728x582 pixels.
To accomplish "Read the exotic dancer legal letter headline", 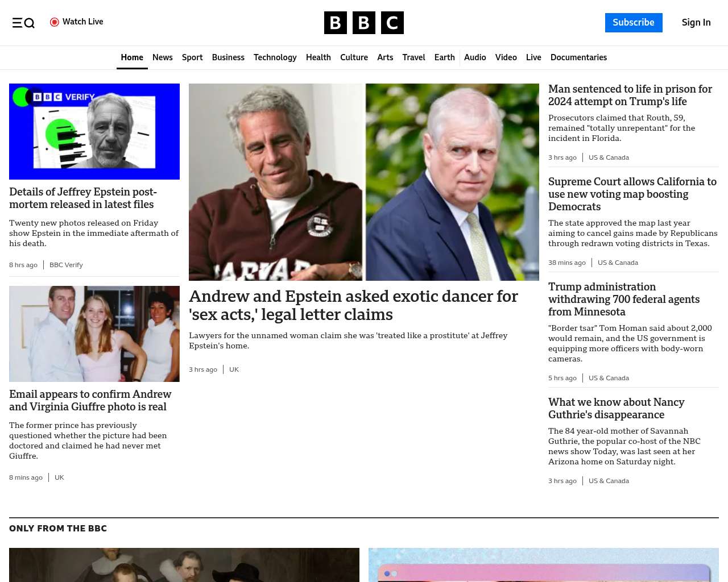I will (353, 305).
